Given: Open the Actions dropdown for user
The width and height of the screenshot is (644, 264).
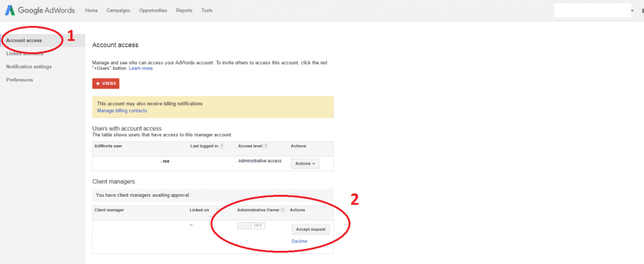Looking at the screenshot, I should click(x=304, y=163).
